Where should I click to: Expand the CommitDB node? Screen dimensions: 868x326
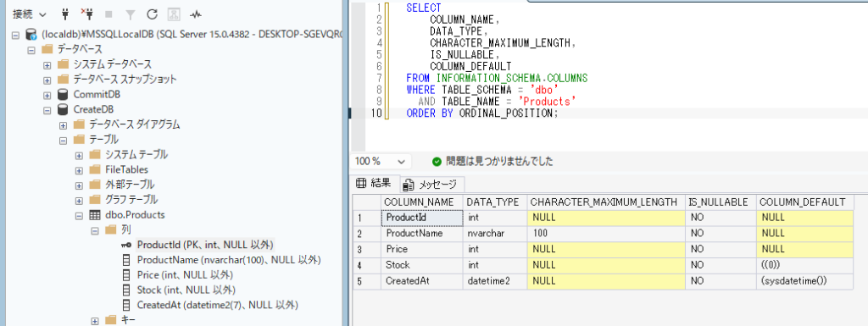47,95
